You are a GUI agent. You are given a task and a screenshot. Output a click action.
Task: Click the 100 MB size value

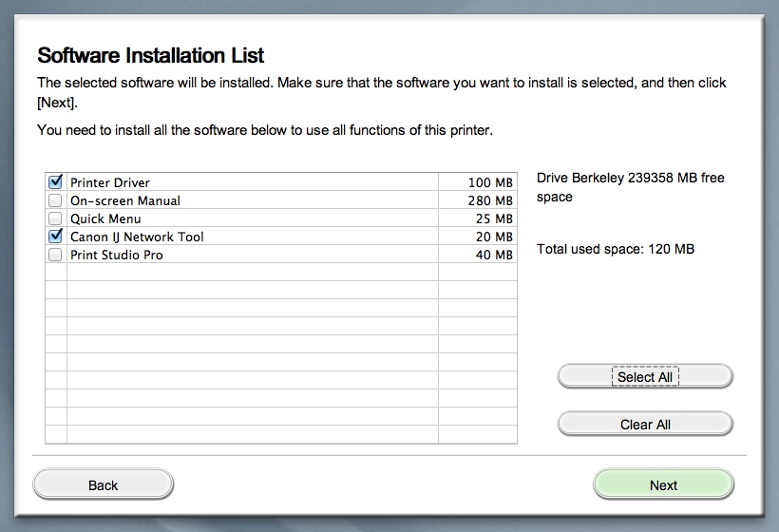click(490, 182)
